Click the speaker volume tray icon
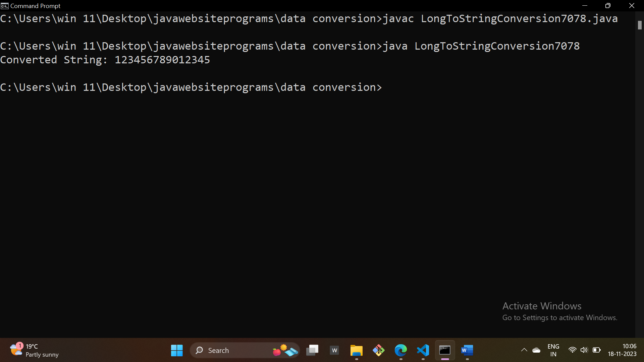This screenshot has width=644, height=362. [584, 350]
